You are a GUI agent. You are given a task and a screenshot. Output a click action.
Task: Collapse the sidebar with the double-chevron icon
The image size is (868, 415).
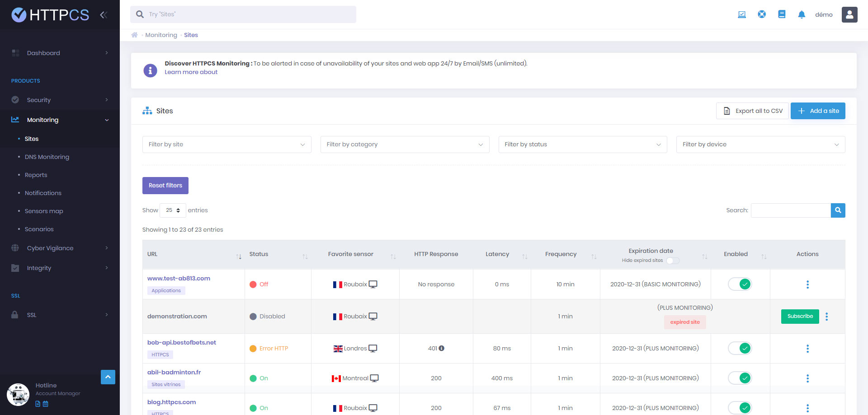pos(104,15)
